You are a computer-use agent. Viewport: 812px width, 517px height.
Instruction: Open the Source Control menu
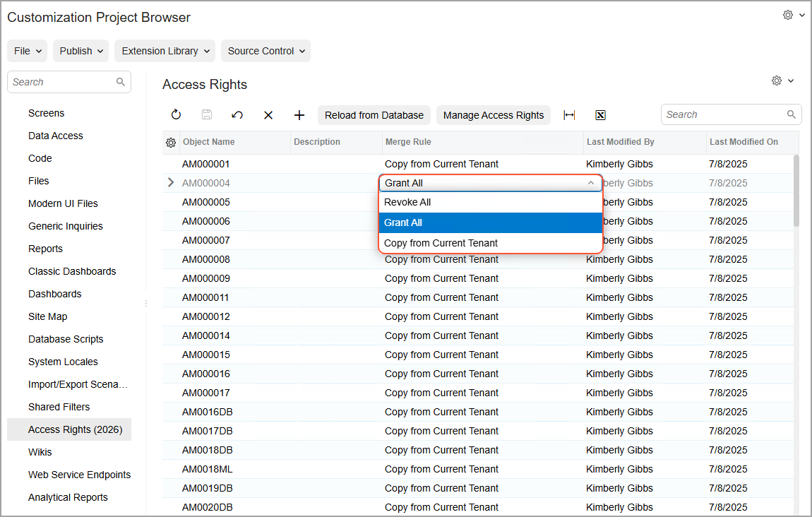[265, 51]
